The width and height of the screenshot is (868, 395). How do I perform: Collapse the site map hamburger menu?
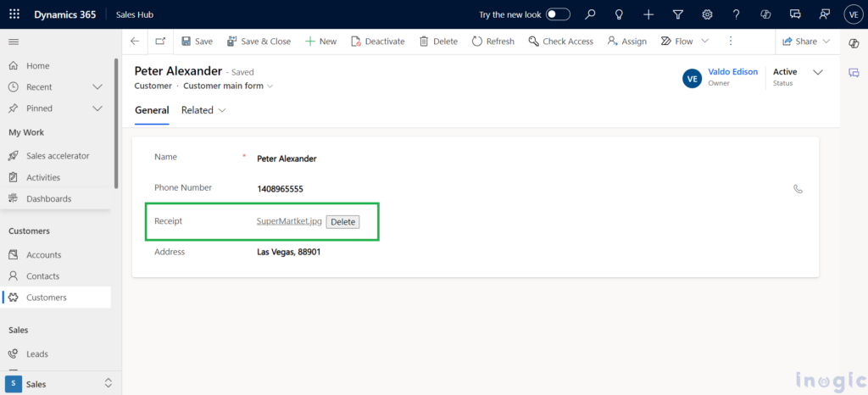click(14, 42)
